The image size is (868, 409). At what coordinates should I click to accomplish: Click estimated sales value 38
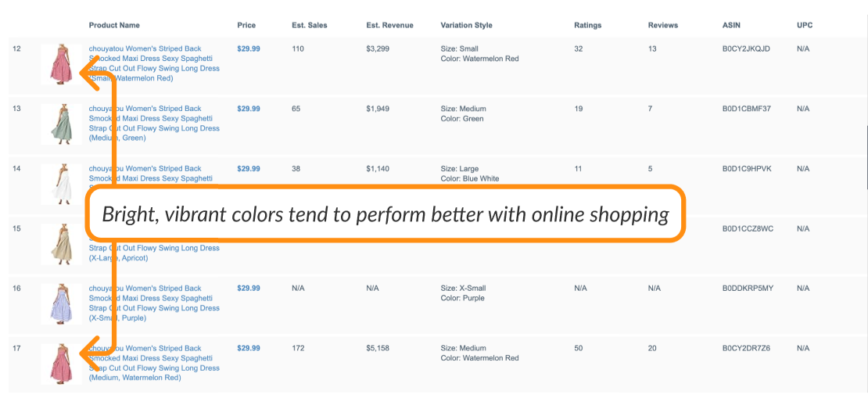click(x=296, y=168)
